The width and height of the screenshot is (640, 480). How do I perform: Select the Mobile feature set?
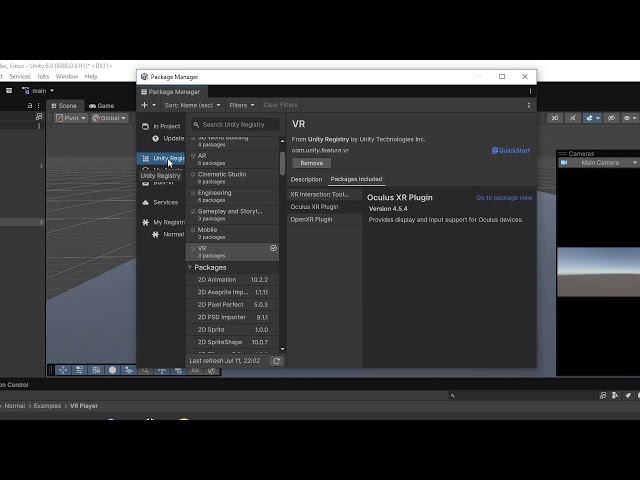click(x=232, y=233)
